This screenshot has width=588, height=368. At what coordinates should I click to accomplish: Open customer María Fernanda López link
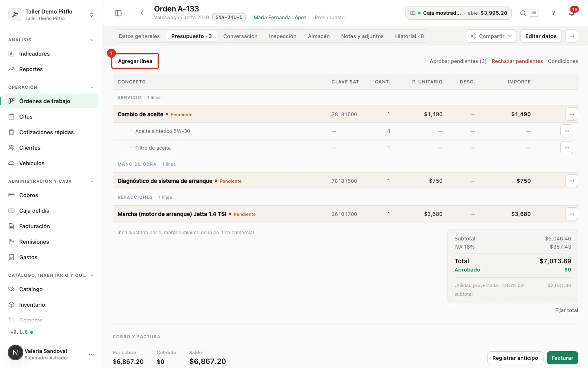coord(280,18)
